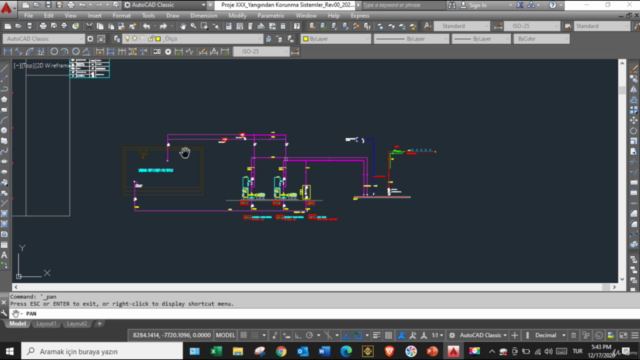Toggle Ortho mode in status bar

click(298, 336)
